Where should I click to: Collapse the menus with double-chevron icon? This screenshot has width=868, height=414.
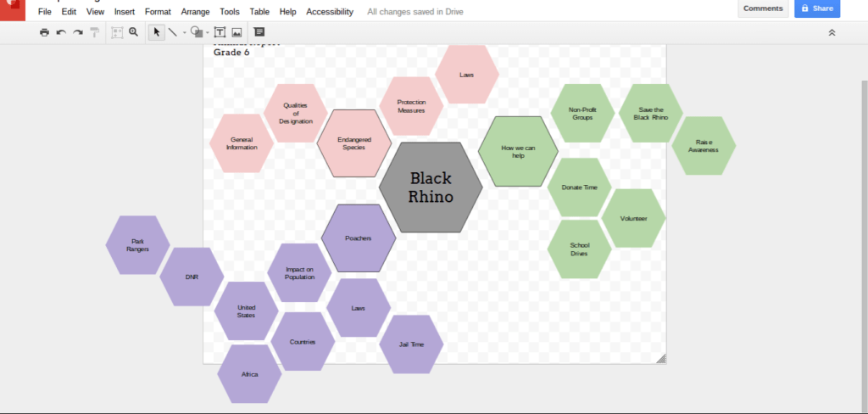832,32
